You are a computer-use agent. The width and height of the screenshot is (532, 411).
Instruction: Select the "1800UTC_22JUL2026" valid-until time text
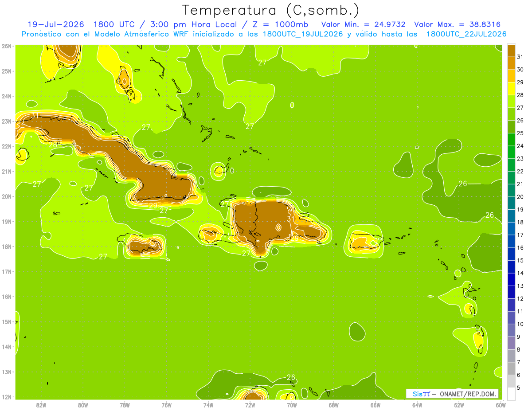point(466,34)
